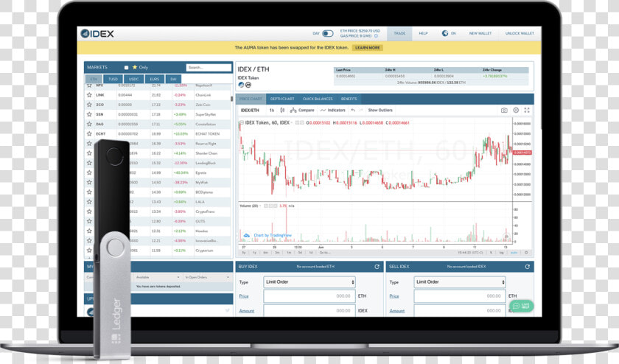Image resolution: width=619 pixels, height=364 pixels.
Task: Toggle log scale on chart
Action: [501, 253]
